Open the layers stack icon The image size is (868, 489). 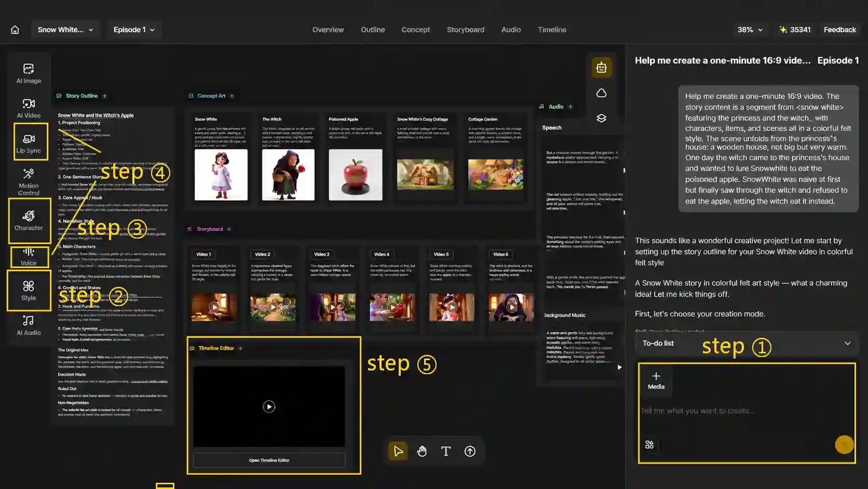point(601,118)
